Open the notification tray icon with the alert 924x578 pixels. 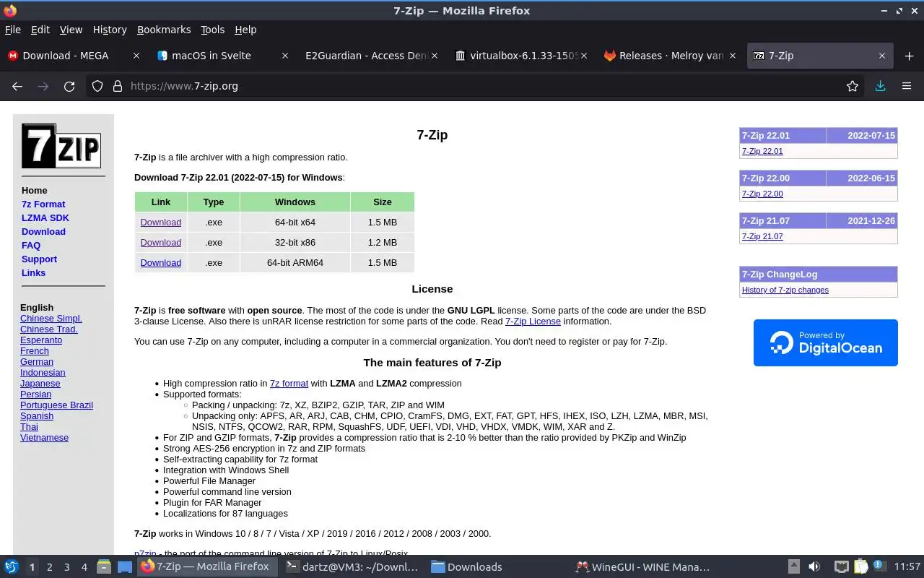click(879, 567)
